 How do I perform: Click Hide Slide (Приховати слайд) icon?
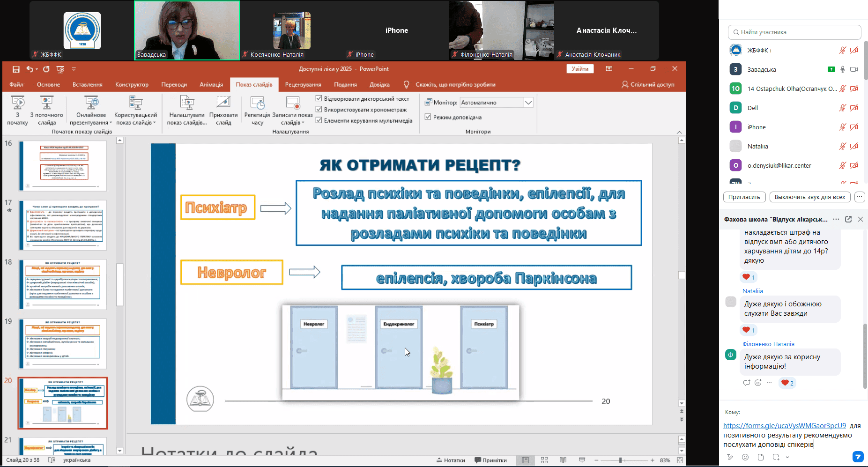pos(223,103)
